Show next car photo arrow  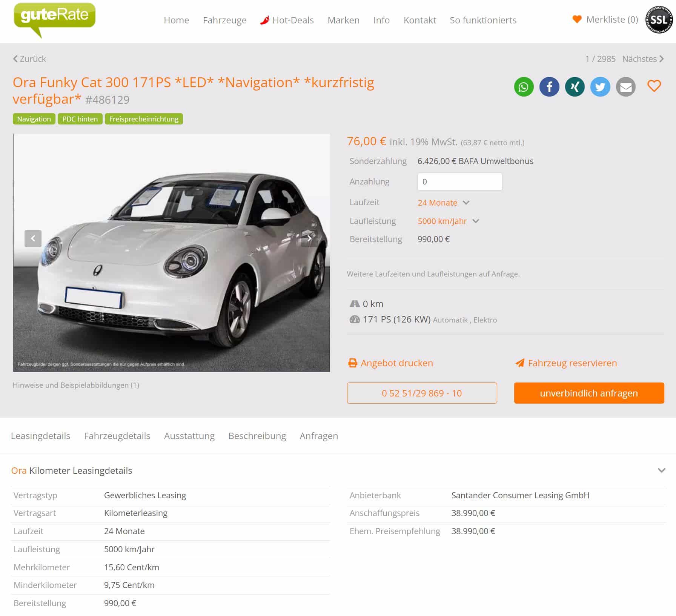[x=309, y=238]
